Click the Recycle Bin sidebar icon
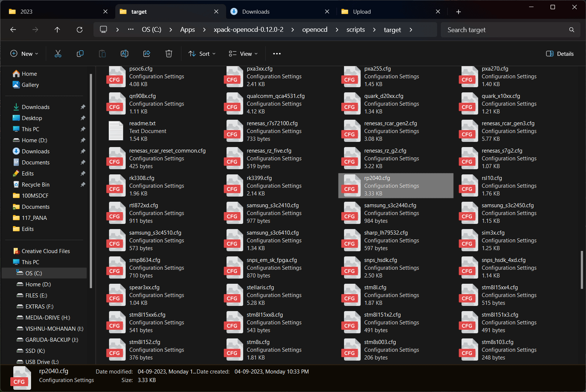This screenshot has width=586, height=392. coord(16,184)
